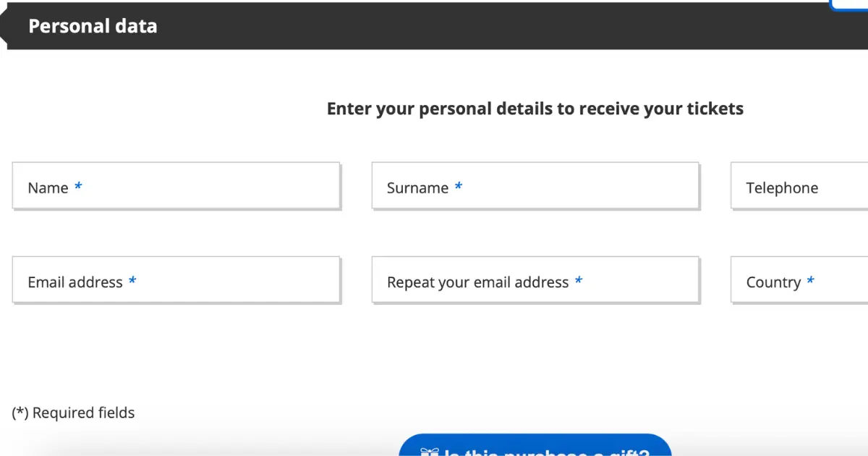Click the asterisk next to Email address
Viewport: 868px width, 456px height.
pyautogui.click(x=132, y=281)
